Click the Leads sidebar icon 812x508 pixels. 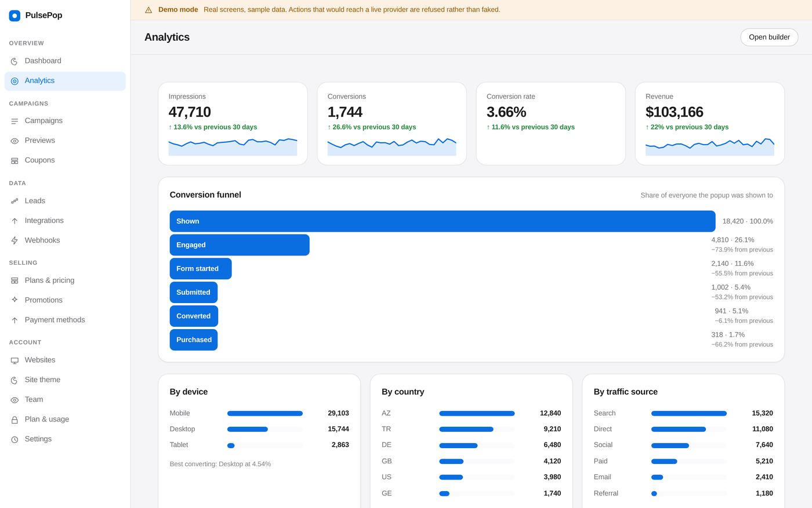pos(14,201)
